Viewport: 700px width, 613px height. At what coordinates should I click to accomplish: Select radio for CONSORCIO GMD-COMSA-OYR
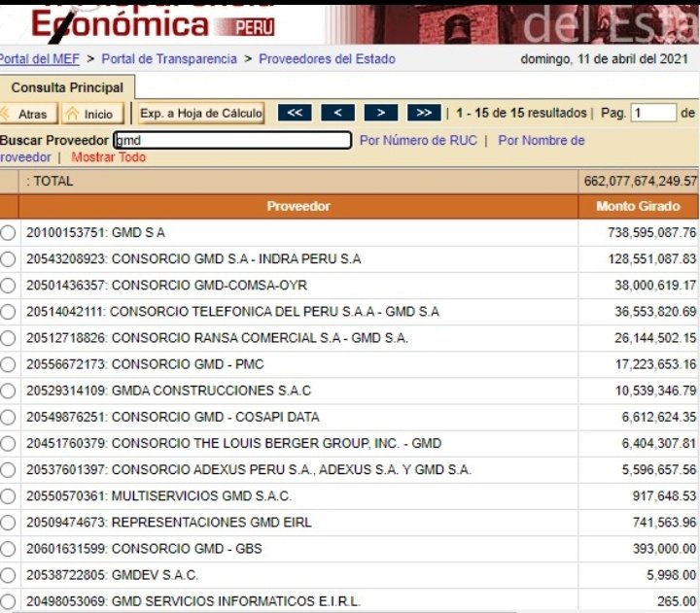(8, 286)
